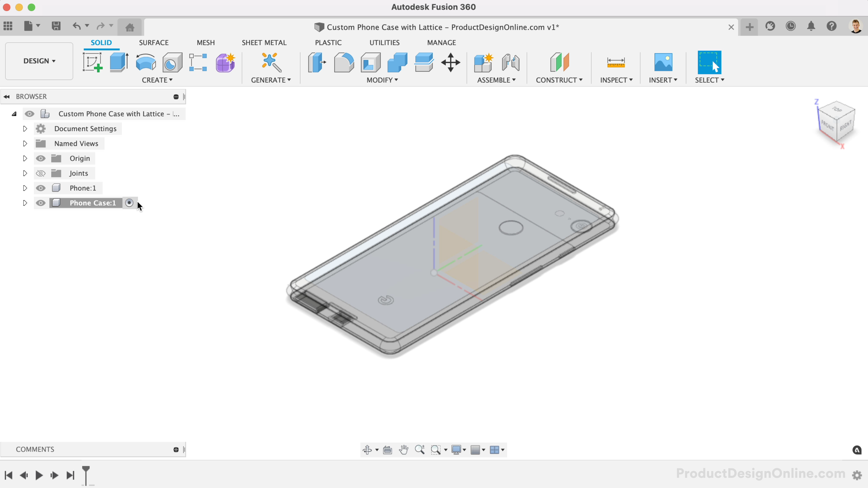
Task: Activate the Phone Case:1 component radio button
Action: [x=129, y=203]
